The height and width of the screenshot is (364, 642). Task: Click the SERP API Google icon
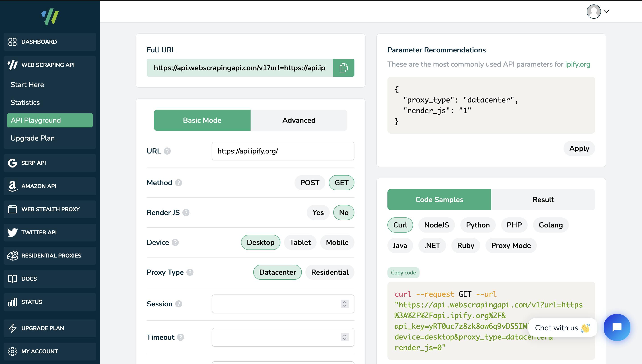point(12,163)
